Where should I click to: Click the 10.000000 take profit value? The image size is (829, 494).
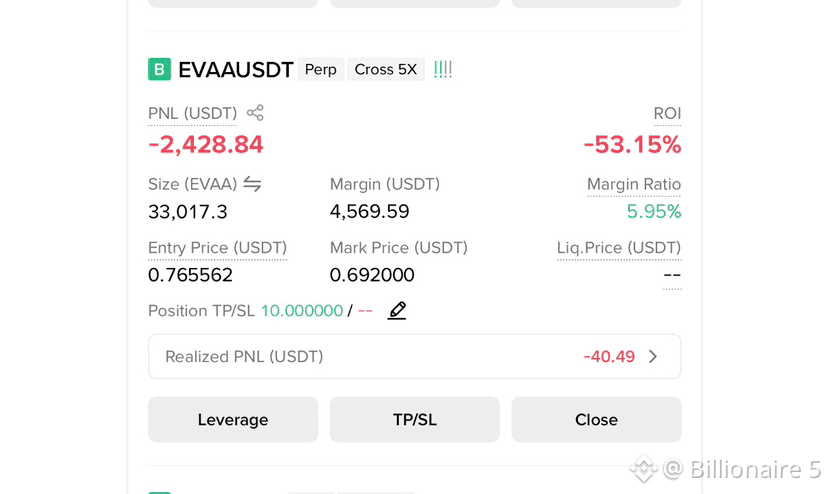(x=302, y=310)
